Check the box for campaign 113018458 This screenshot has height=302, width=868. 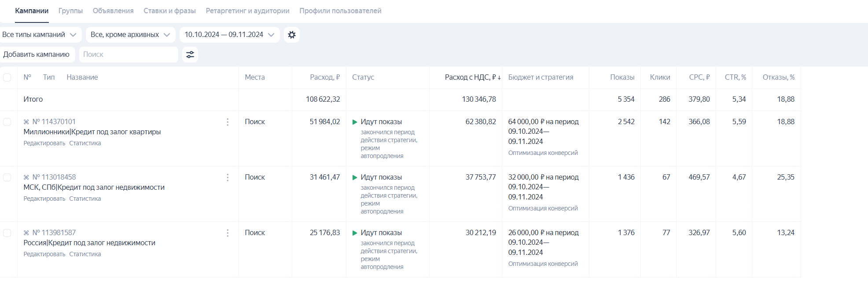coord(7,177)
